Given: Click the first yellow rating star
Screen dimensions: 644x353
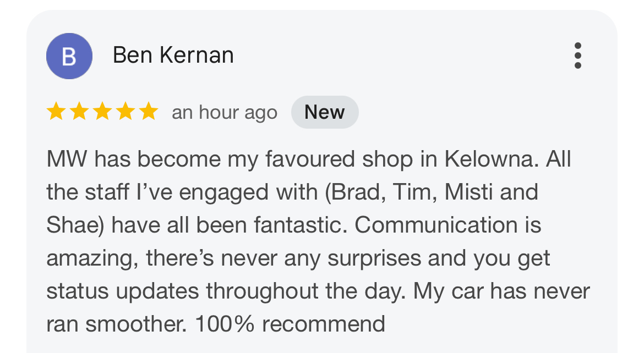Looking at the screenshot, I should pos(56,112).
